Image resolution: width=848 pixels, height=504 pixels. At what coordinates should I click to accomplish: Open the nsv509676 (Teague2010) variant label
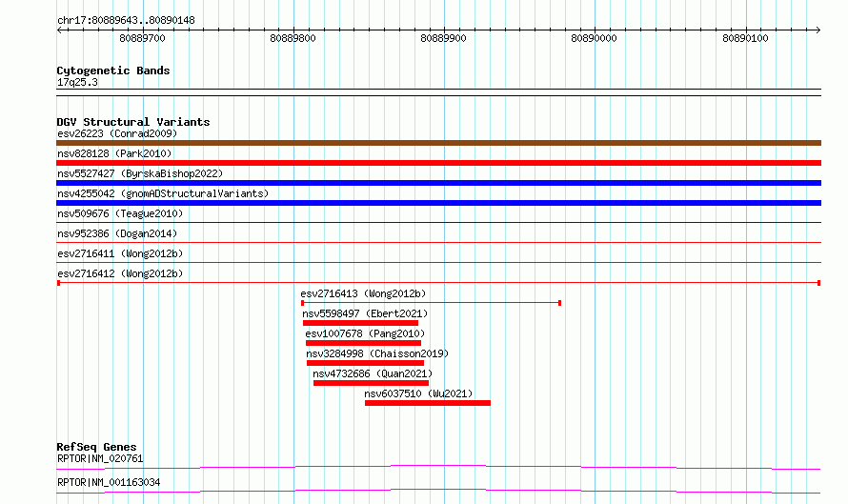pos(120,213)
